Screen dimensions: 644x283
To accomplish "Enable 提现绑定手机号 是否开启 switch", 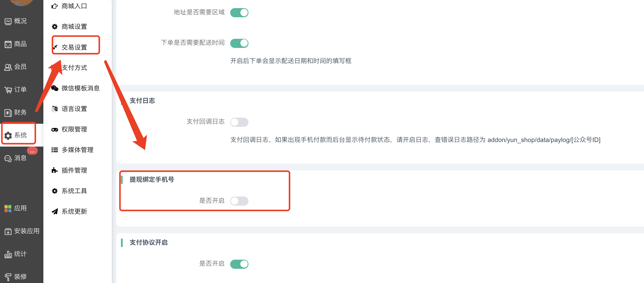I will pyautogui.click(x=239, y=201).
